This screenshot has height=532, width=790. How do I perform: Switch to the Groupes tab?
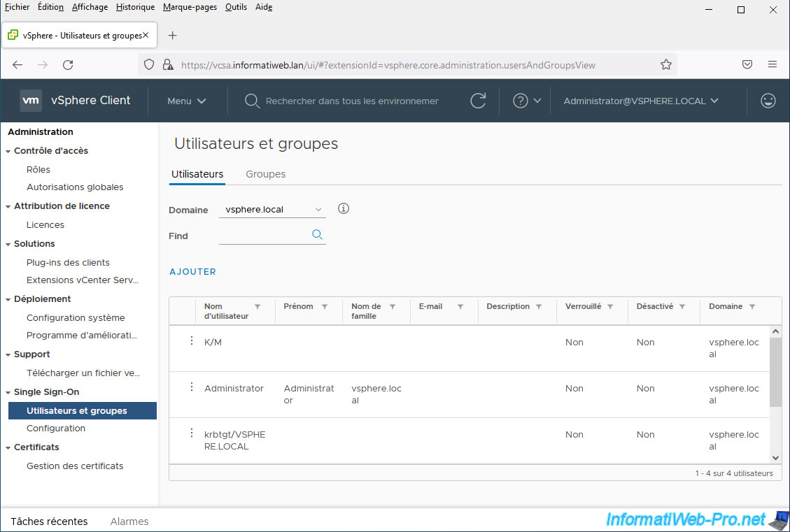tap(265, 174)
